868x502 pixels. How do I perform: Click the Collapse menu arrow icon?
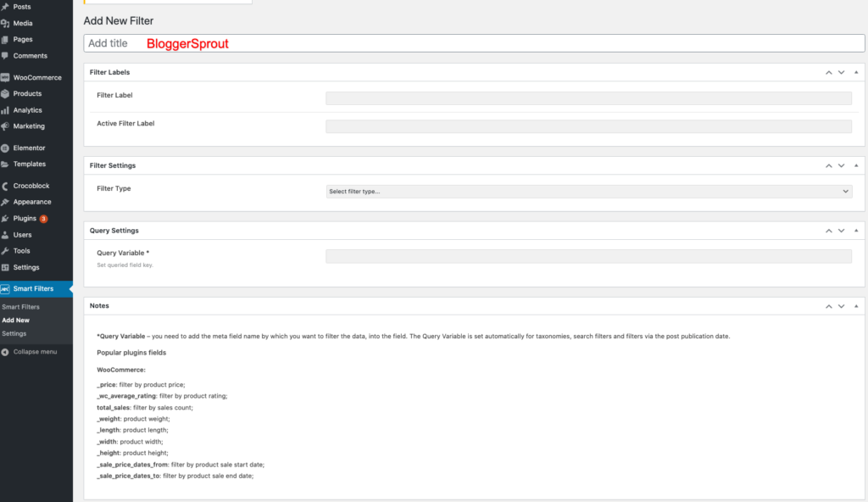(x=5, y=352)
